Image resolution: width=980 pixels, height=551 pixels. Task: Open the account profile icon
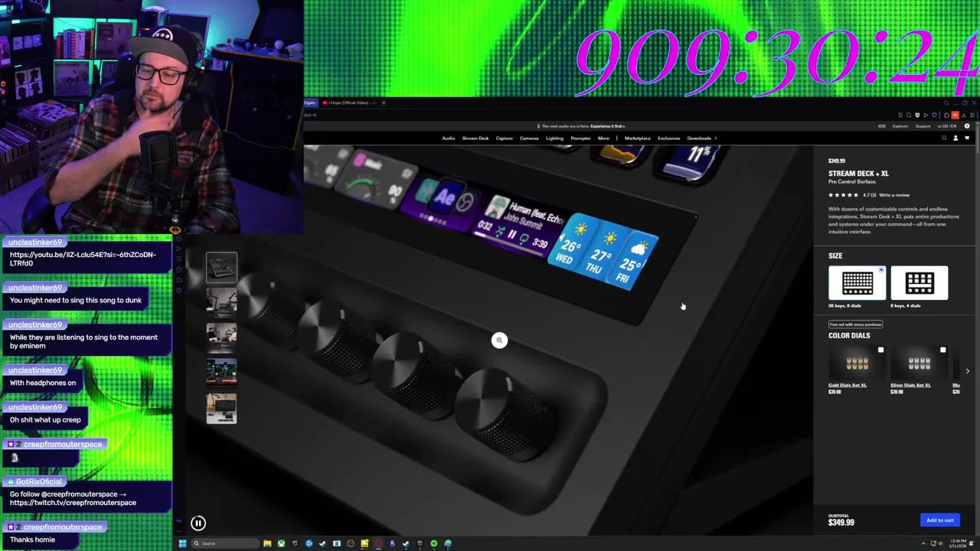pyautogui.click(x=955, y=139)
